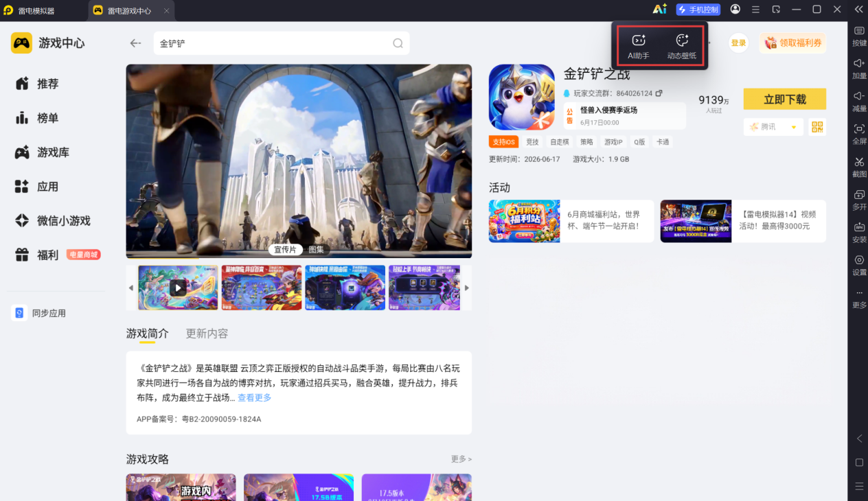
Task: Open 多开 multi-instance manager
Action: click(x=859, y=200)
